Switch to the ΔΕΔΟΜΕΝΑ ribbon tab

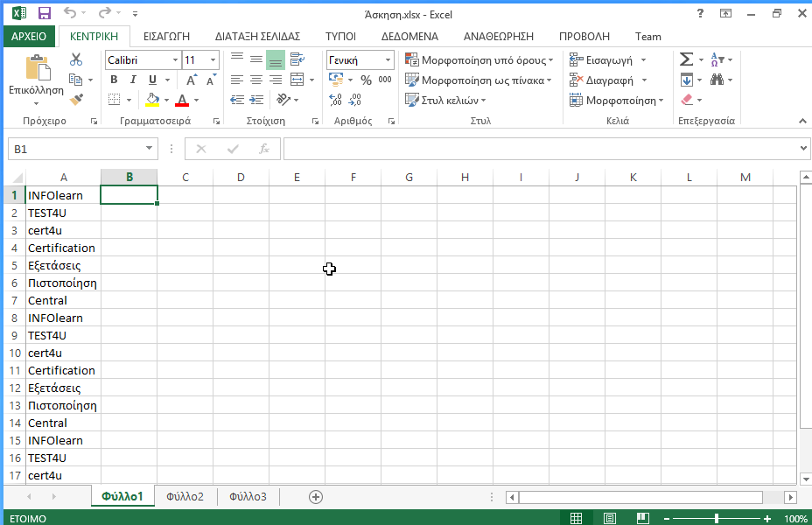click(409, 36)
